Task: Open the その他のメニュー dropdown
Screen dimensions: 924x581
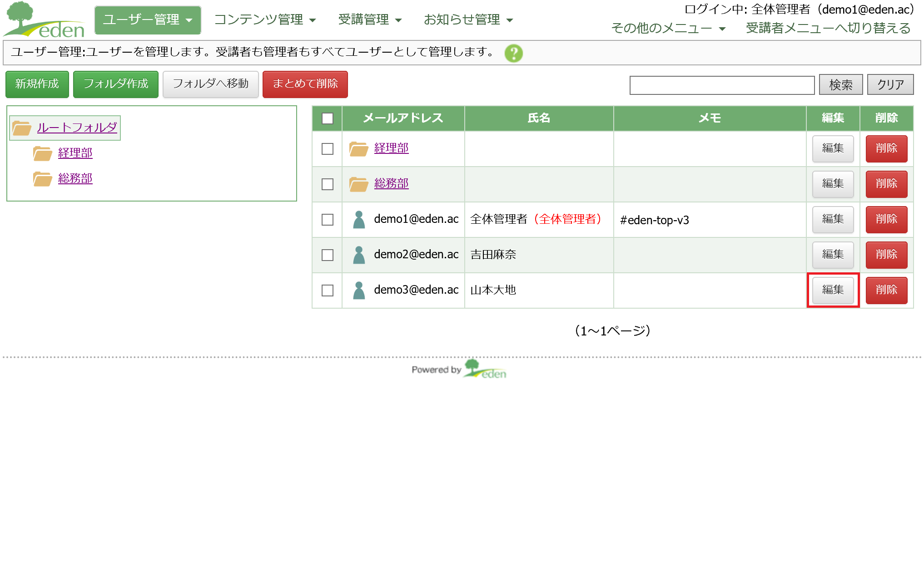Action: coord(668,29)
